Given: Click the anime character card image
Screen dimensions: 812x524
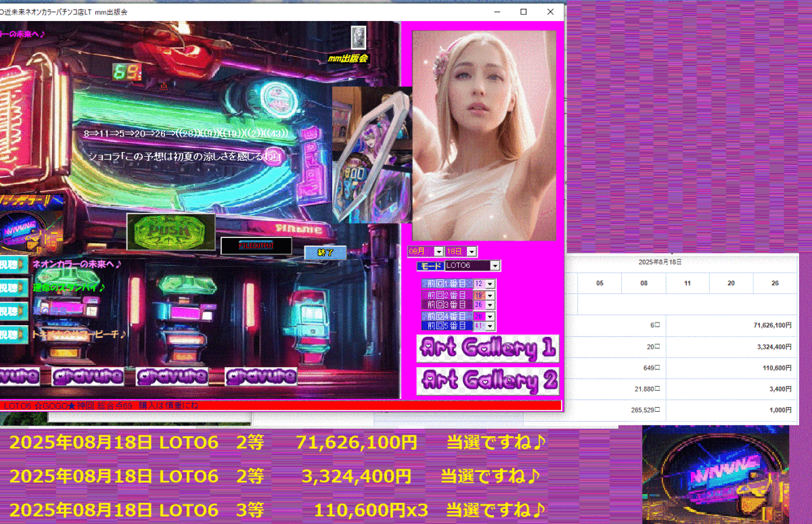Looking at the screenshot, I should point(372,154).
